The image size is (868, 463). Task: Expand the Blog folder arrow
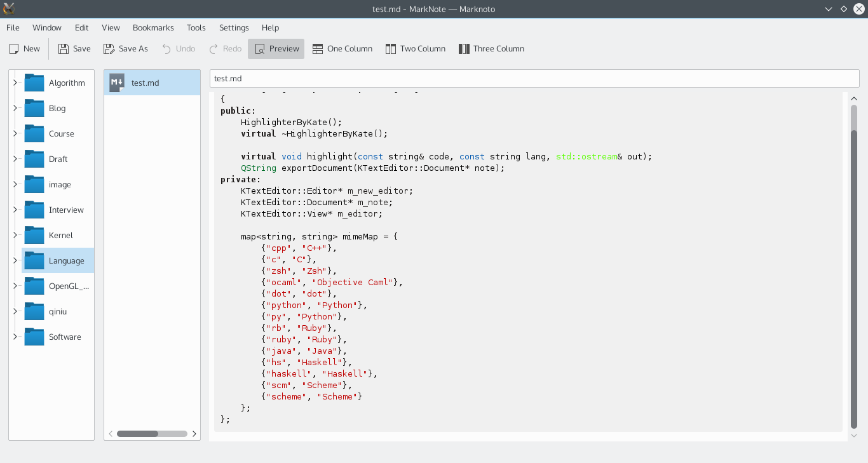[15, 108]
